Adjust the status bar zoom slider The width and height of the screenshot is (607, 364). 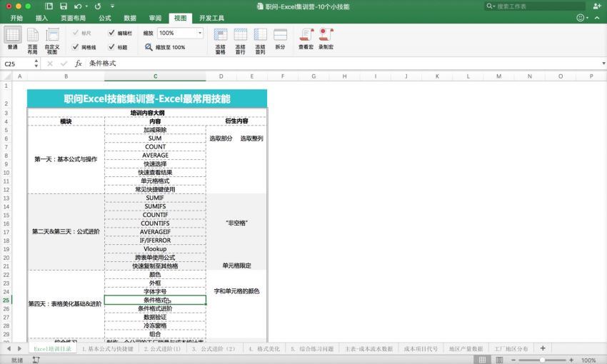(542, 360)
